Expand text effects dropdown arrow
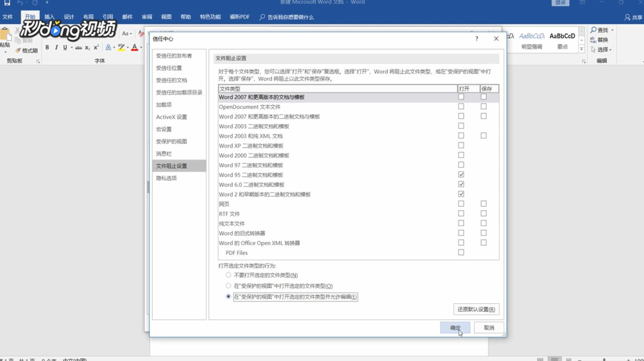 114,48
